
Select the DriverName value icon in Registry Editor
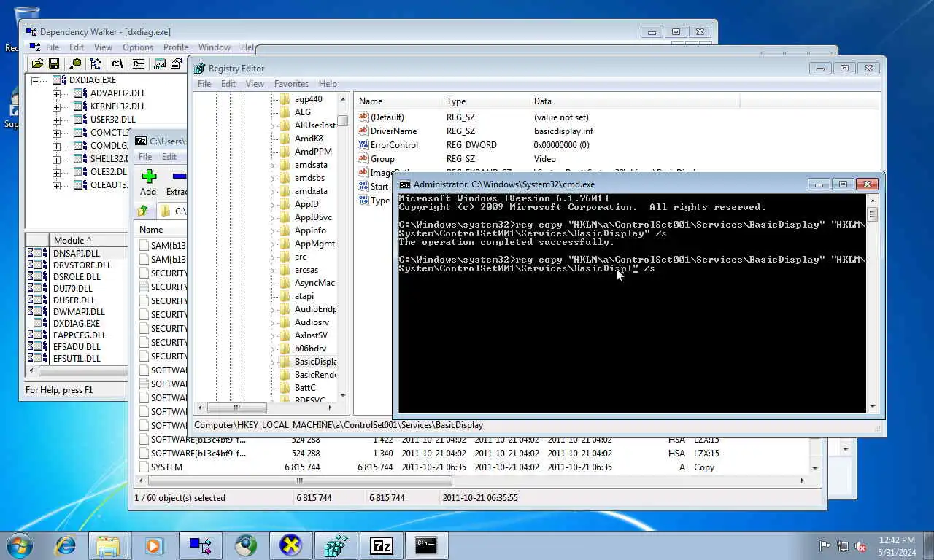(x=363, y=131)
